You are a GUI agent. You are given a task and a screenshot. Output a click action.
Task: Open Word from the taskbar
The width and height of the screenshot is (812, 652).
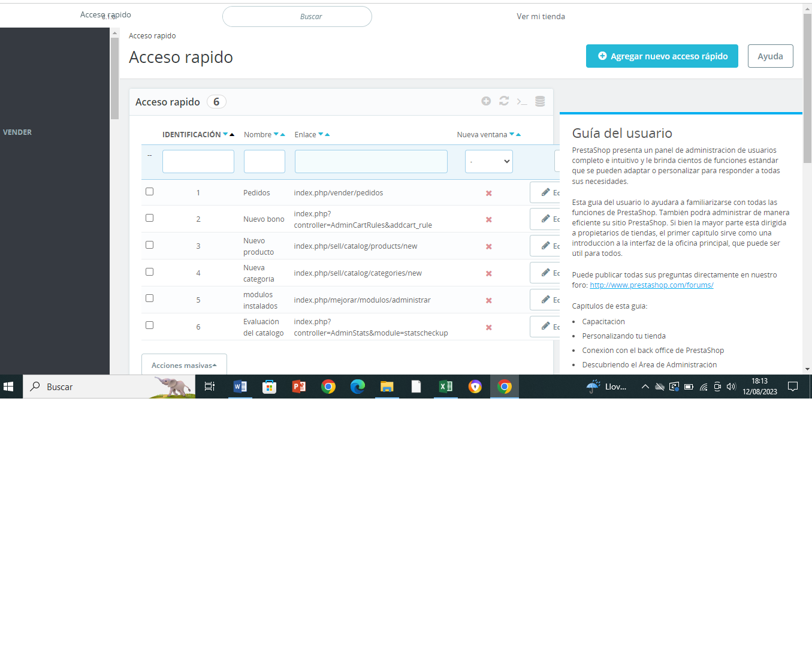tap(240, 387)
